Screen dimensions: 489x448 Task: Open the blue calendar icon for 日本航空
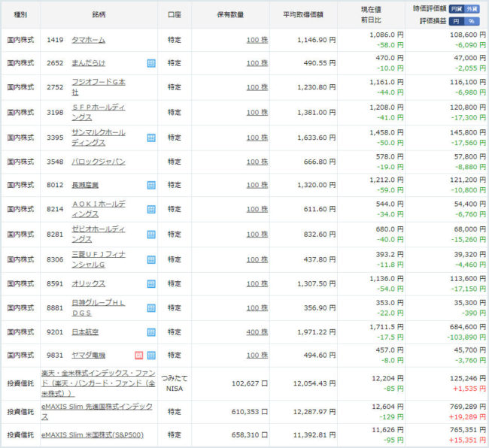click(151, 331)
